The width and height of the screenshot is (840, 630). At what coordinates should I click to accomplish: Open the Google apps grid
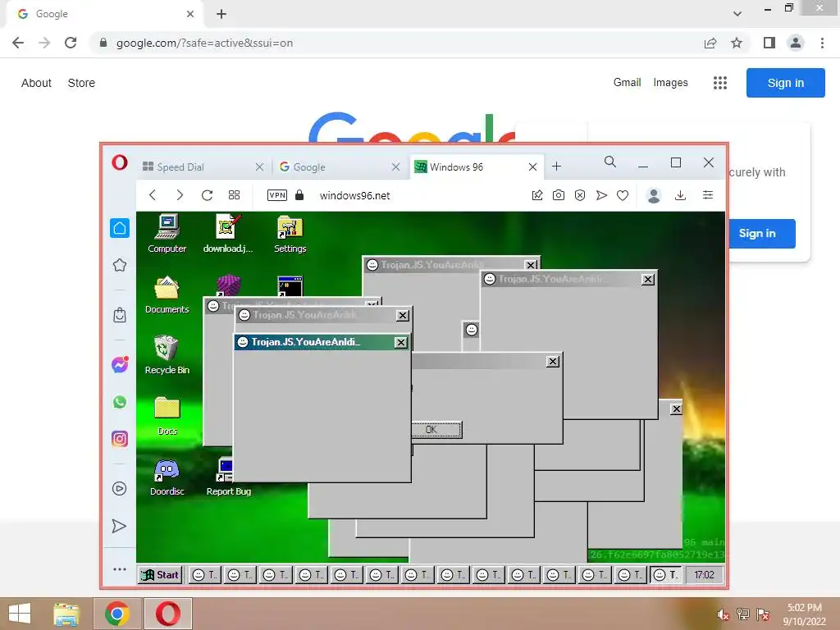(720, 83)
